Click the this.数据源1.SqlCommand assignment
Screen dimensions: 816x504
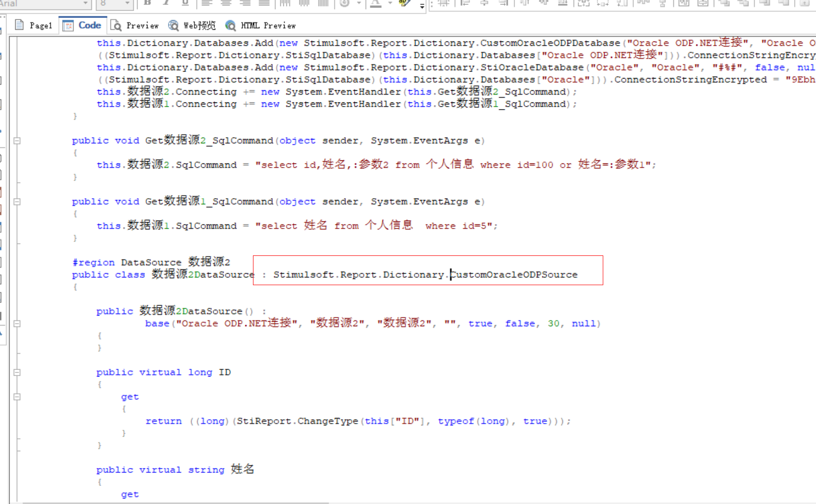click(x=297, y=226)
